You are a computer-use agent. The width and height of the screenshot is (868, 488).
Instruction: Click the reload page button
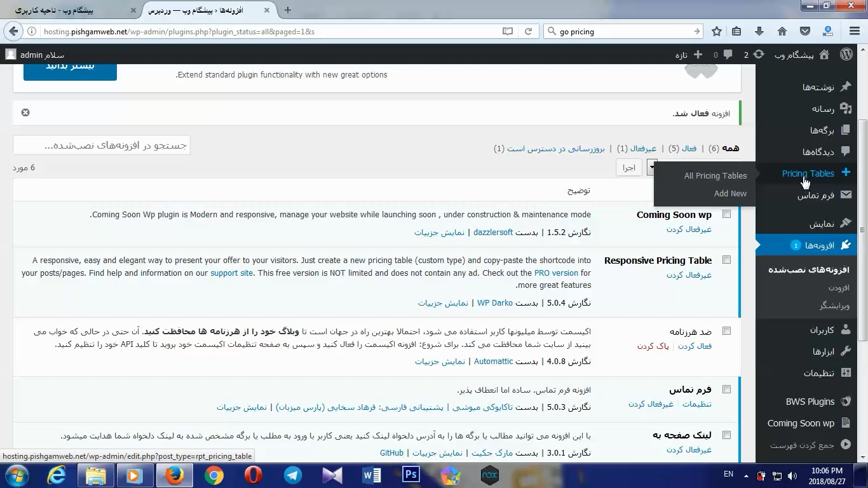click(x=527, y=31)
